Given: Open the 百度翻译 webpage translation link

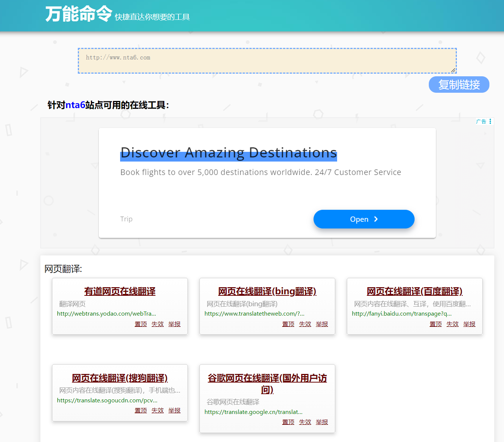Looking at the screenshot, I should click(x=415, y=291).
